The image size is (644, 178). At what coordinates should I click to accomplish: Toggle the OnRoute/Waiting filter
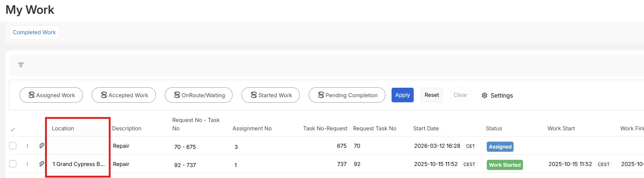pyautogui.click(x=199, y=95)
